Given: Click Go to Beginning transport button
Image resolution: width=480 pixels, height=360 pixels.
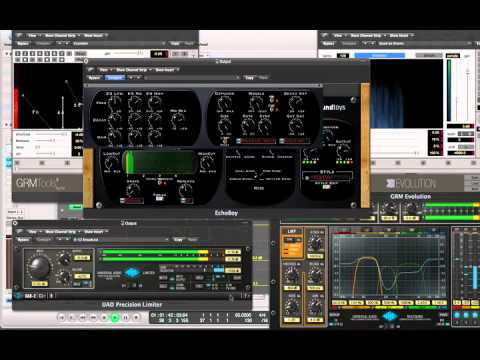Looking at the screenshot, I should [61, 318].
